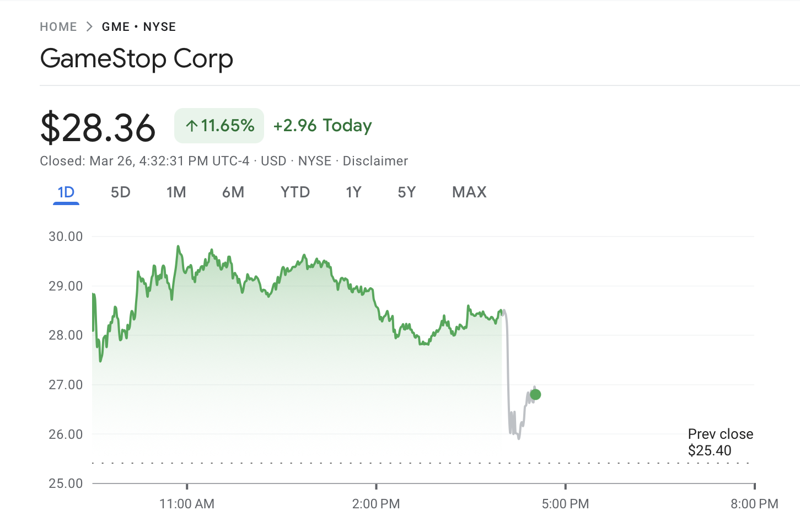The image size is (800, 532).
Task: Click the 5:00 PM time axis label
Action: pos(565,504)
